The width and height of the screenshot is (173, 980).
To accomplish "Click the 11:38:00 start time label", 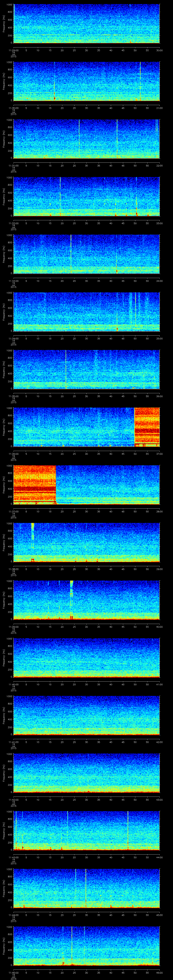I will [13, 569].
